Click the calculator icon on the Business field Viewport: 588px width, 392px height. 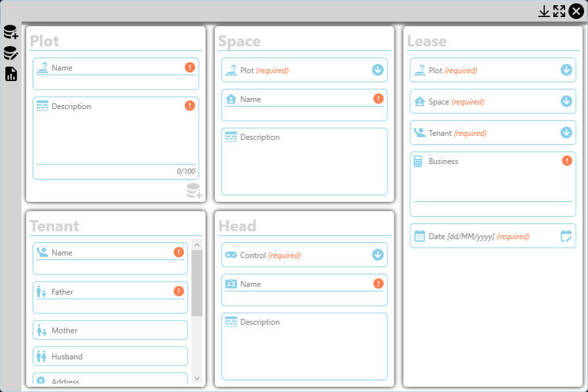tap(417, 161)
